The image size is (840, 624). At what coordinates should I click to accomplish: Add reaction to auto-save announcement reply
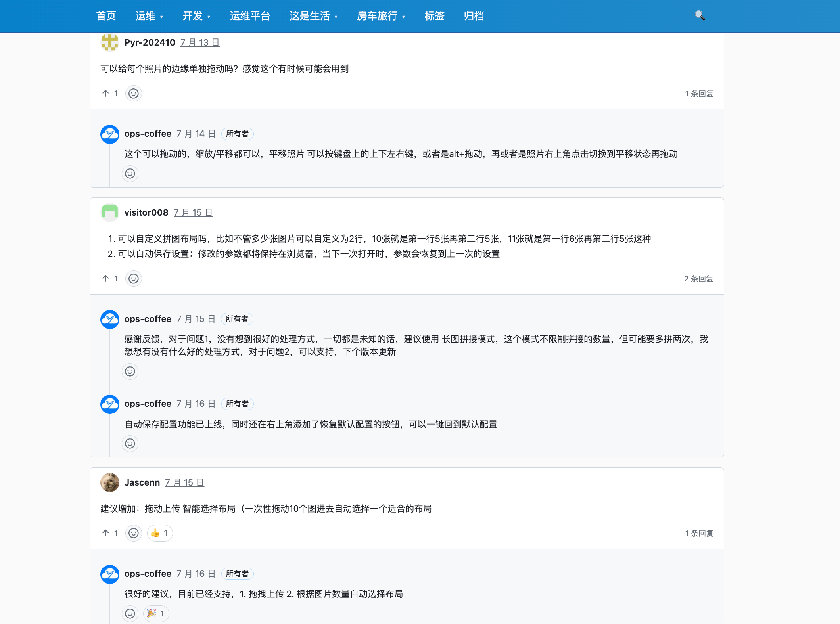tap(130, 444)
